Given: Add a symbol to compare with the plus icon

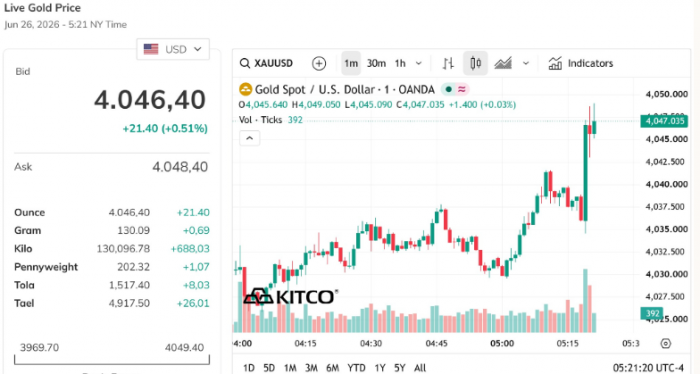Looking at the screenshot, I should (319, 63).
